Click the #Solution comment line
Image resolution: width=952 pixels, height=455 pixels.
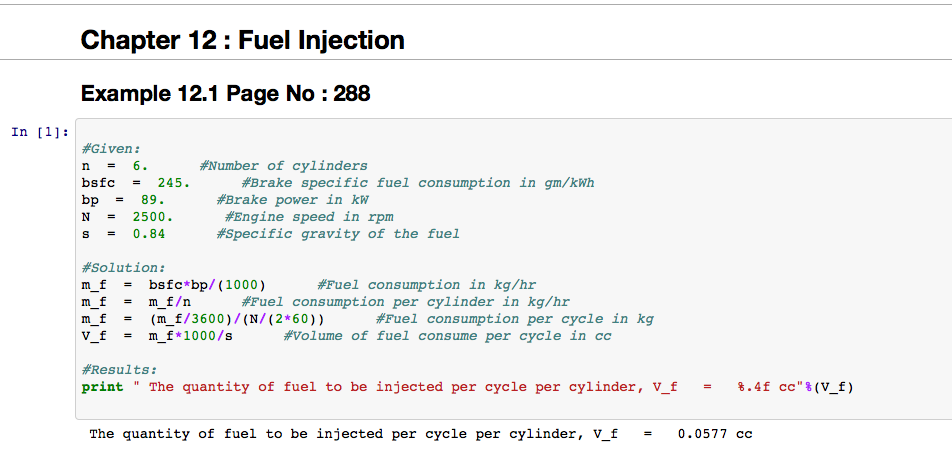(x=123, y=268)
